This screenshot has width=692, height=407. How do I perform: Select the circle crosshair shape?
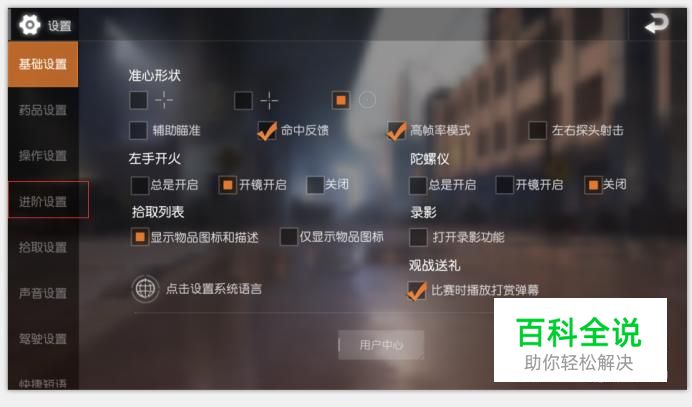pyautogui.click(x=341, y=100)
